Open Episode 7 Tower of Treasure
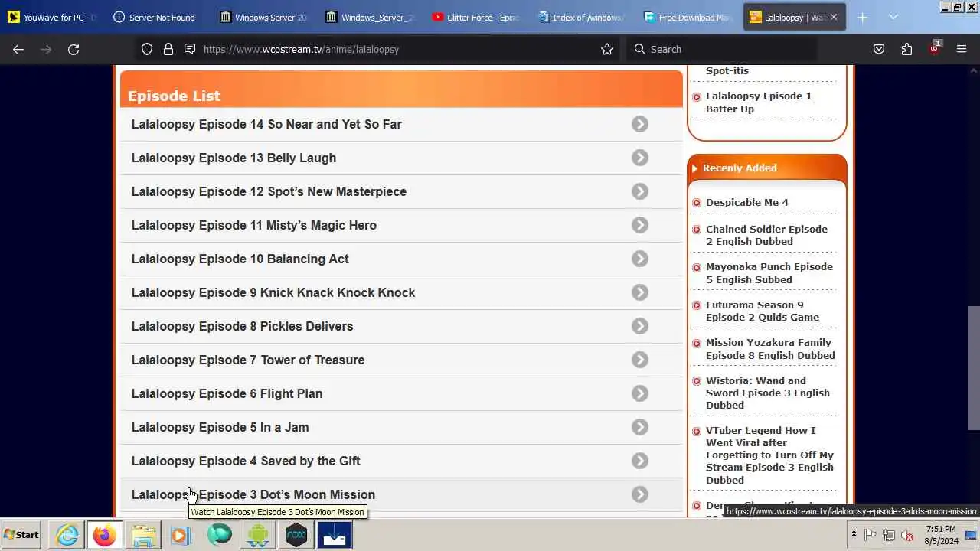The width and height of the screenshot is (980, 551). point(248,360)
